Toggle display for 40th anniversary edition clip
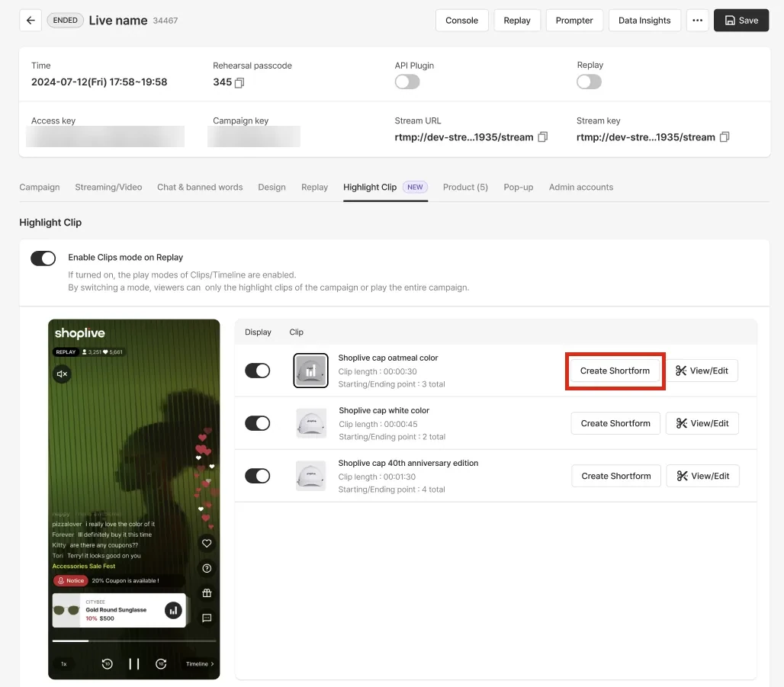 click(x=258, y=476)
